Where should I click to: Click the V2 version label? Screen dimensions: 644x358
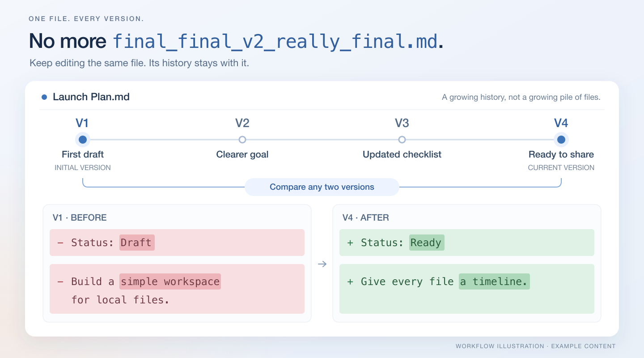242,123
